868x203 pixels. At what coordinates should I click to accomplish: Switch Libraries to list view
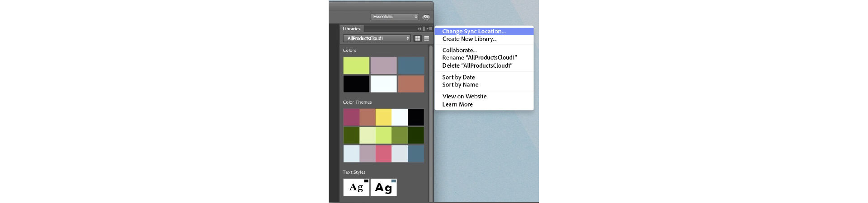pyautogui.click(x=426, y=38)
